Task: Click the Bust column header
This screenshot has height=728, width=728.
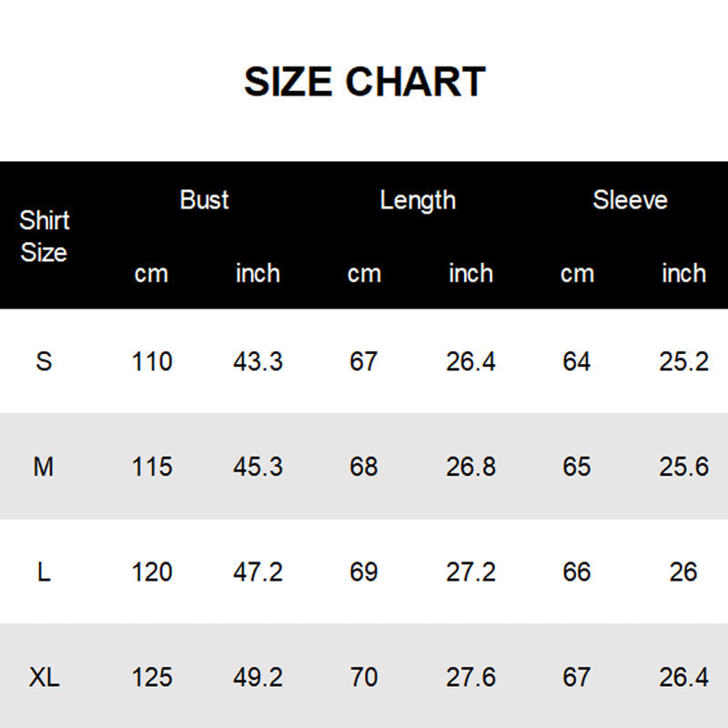Action: pos(204,200)
